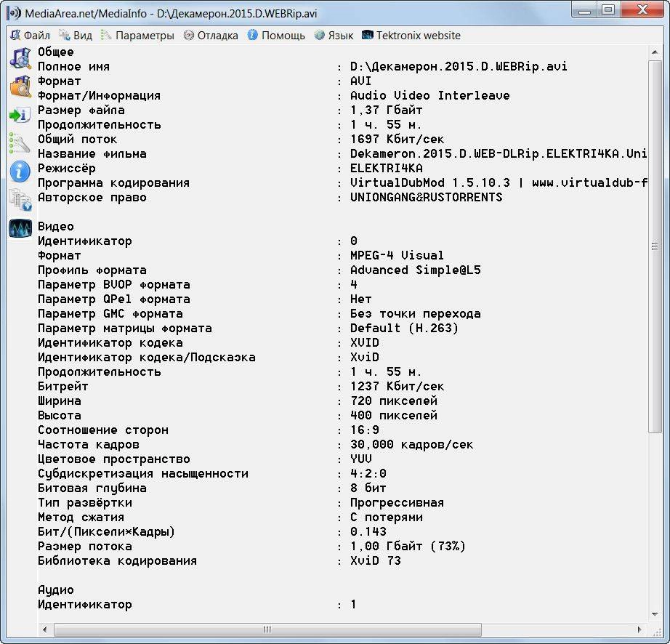This screenshot has width=670, height=644.
Task: Click the VirtualDubMod 1.5.10.3 encoder value
Action: 499,183
